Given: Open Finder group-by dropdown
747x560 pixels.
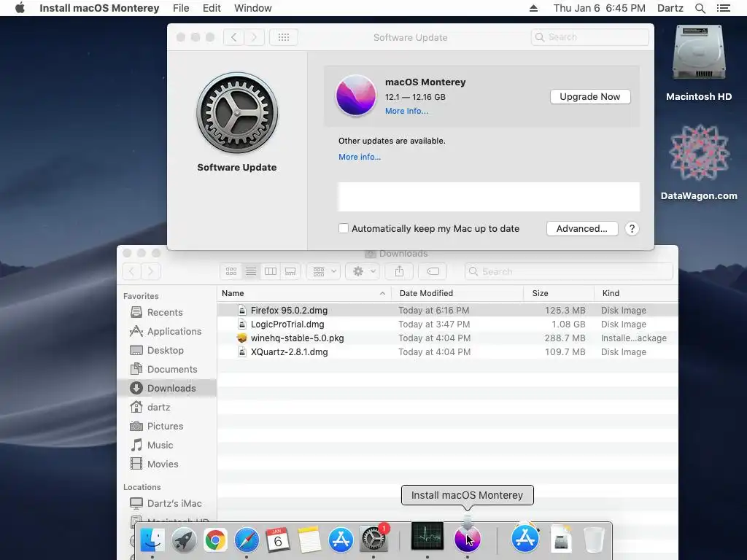Looking at the screenshot, I should click(324, 271).
